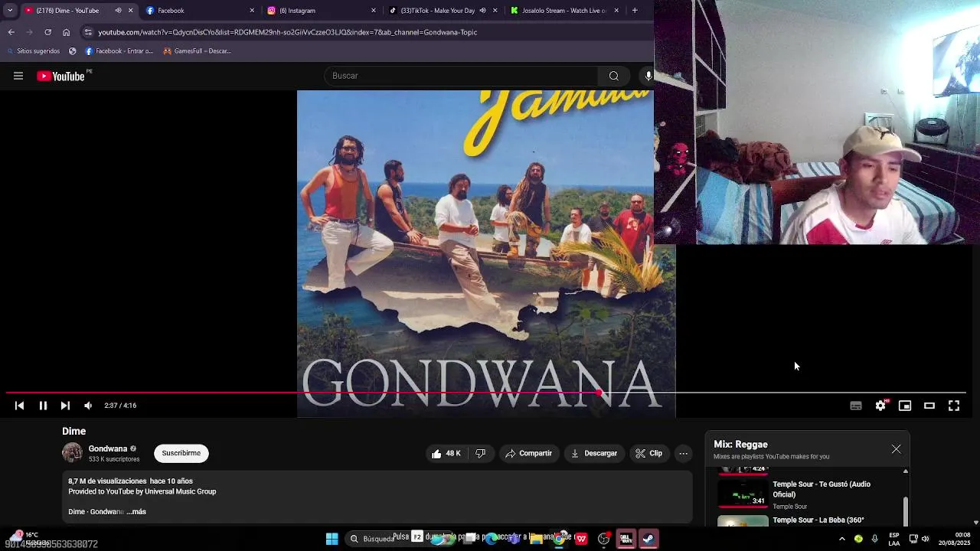Screen dimensions: 980x551
Task: Open the tab search dropdown arrow
Action: [x=10, y=11]
